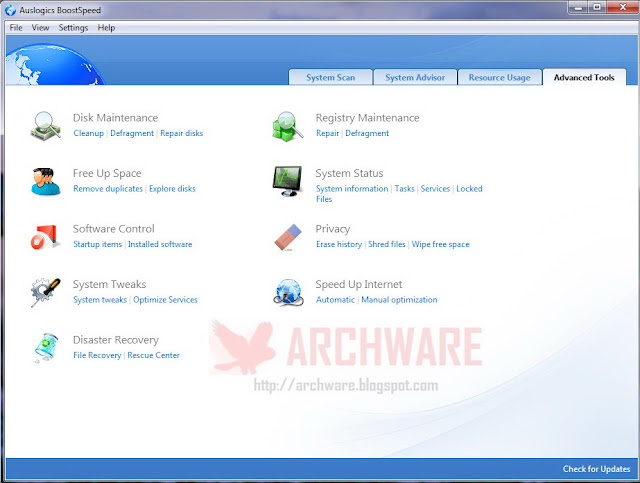Click Cleanup under Disk Maintenance
The width and height of the screenshot is (640, 483).
89,133
